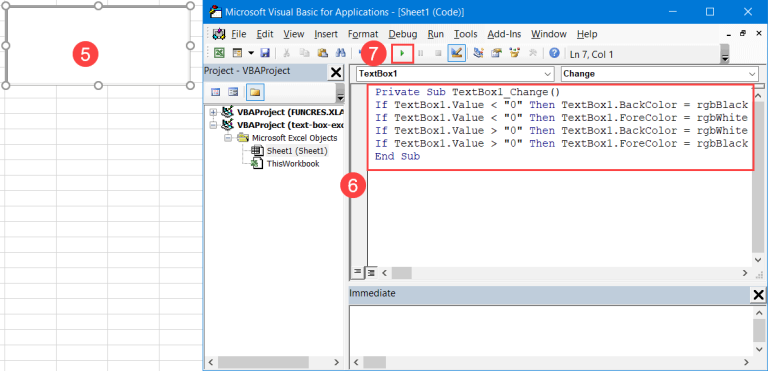Click the Paste clipboard icon
This screenshot has width=768, height=371.
pos(322,53)
